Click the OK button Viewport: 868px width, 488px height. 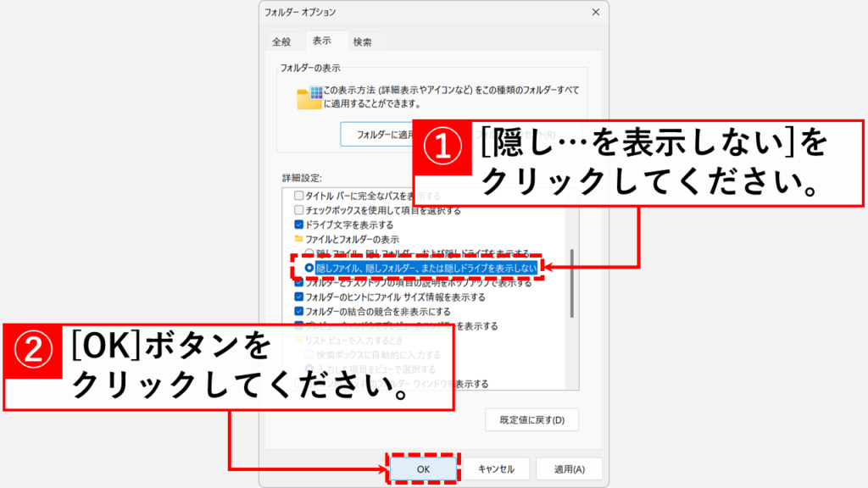pyautogui.click(x=424, y=469)
